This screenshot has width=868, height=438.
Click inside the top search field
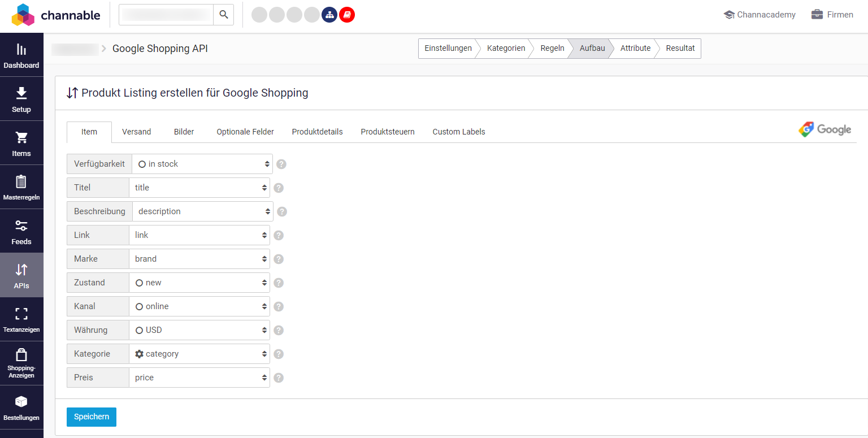click(167, 14)
